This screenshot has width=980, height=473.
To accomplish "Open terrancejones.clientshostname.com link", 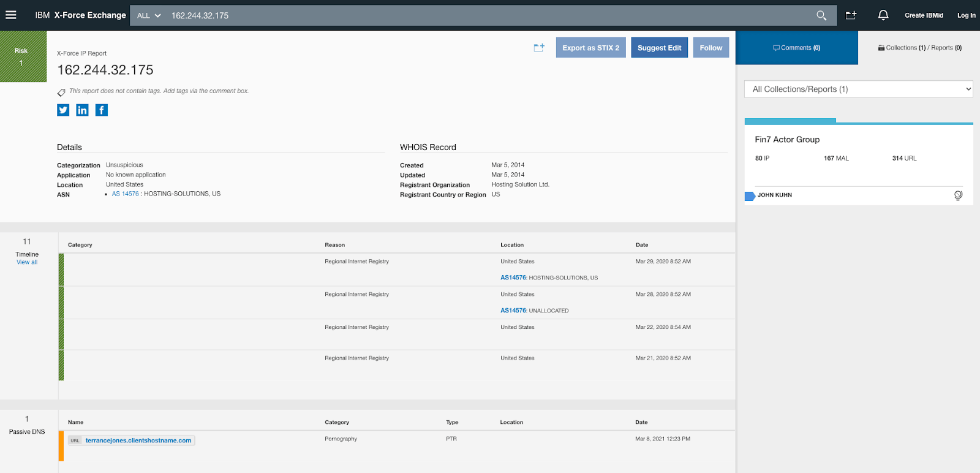I will [138, 441].
